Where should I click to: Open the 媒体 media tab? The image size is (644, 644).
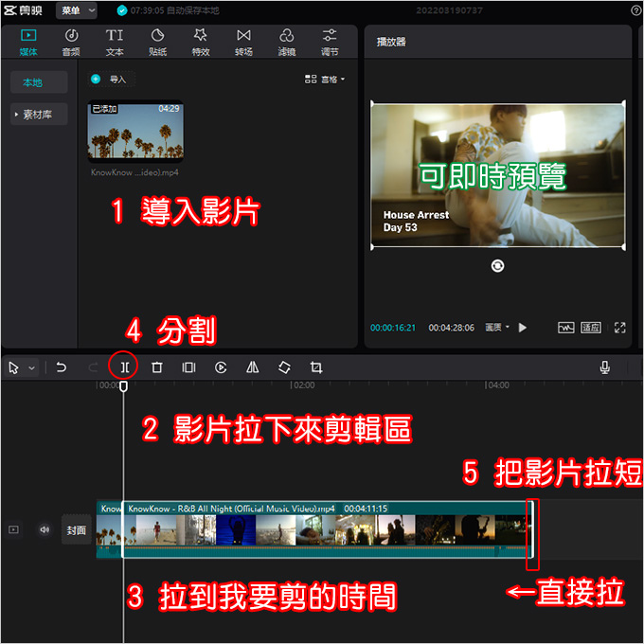[28, 43]
